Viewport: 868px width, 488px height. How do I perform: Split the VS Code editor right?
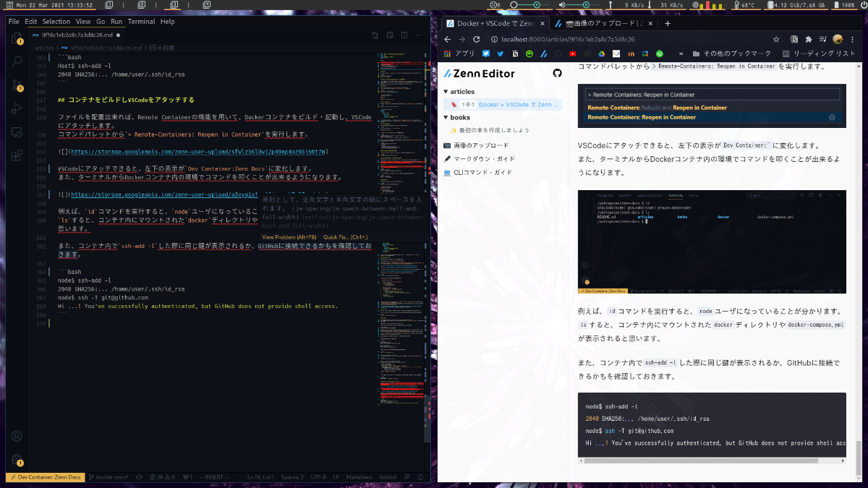(x=406, y=35)
